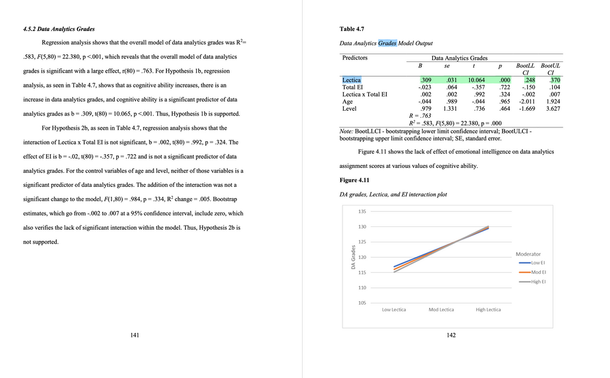
Task: Select the highlighted ".309" cell in the Lectica row
Action: [426, 80]
